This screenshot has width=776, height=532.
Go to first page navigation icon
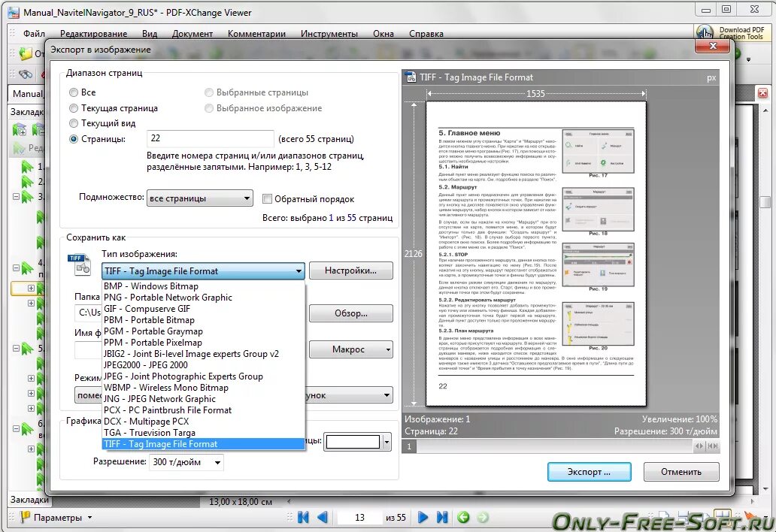click(303, 517)
